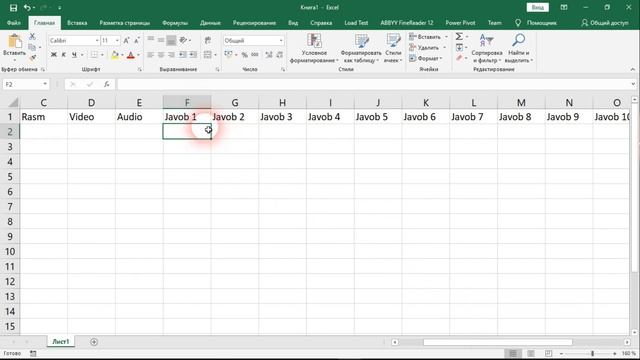Click the Insert Function fx icon
This screenshot has width=640, height=360.
pyautogui.click(x=106, y=84)
